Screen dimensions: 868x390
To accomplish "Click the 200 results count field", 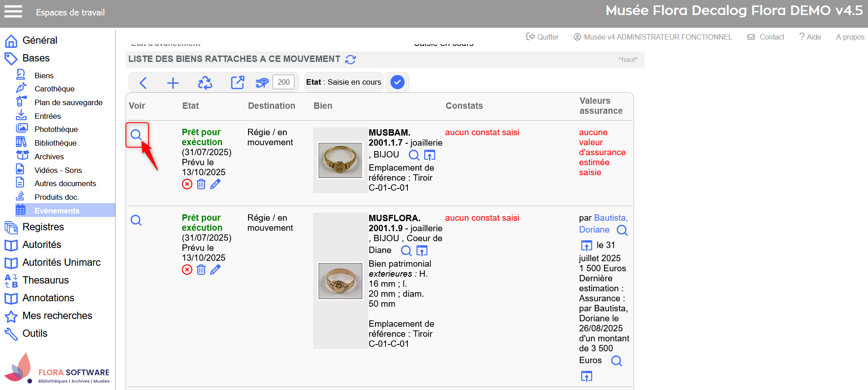I will pyautogui.click(x=284, y=82).
